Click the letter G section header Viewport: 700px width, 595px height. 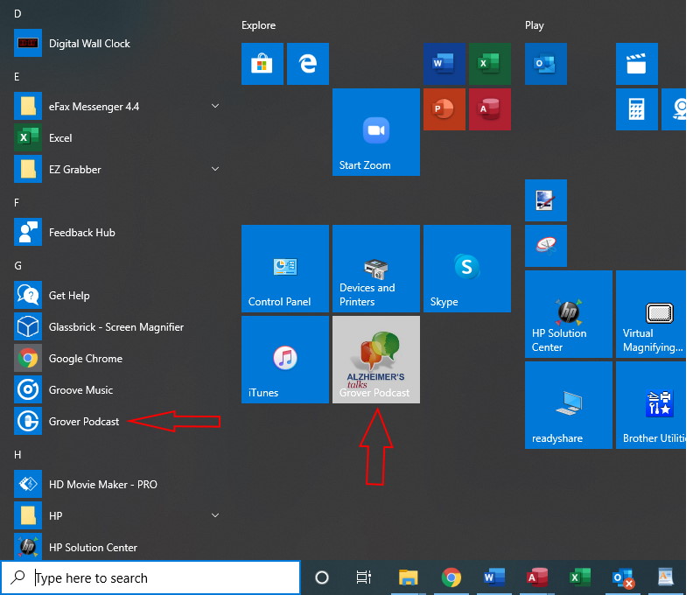pyautogui.click(x=17, y=266)
